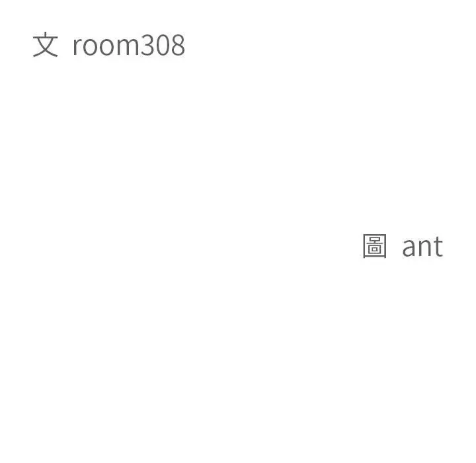Click the letter 'm' in room308

click(x=128, y=47)
